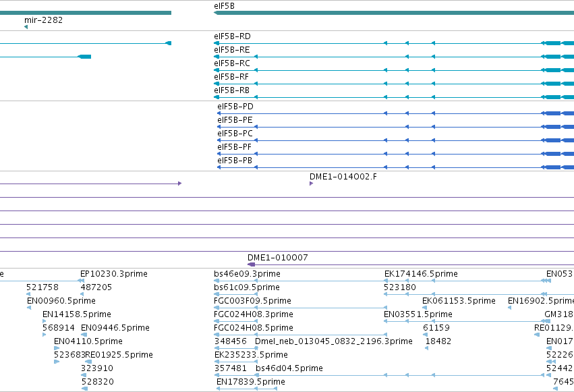Click the DME1-010007 feature label
This screenshot has height=392, width=574.
pyautogui.click(x=277, y=258)
